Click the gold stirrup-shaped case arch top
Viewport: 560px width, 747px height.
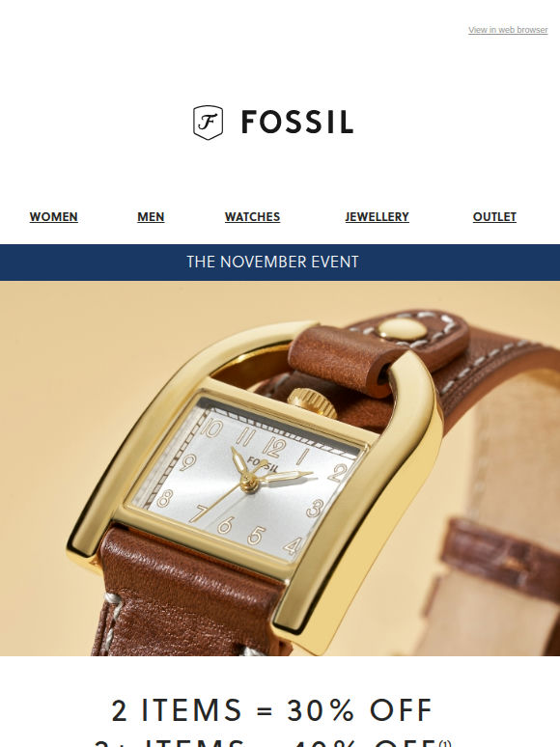point(266,341)
